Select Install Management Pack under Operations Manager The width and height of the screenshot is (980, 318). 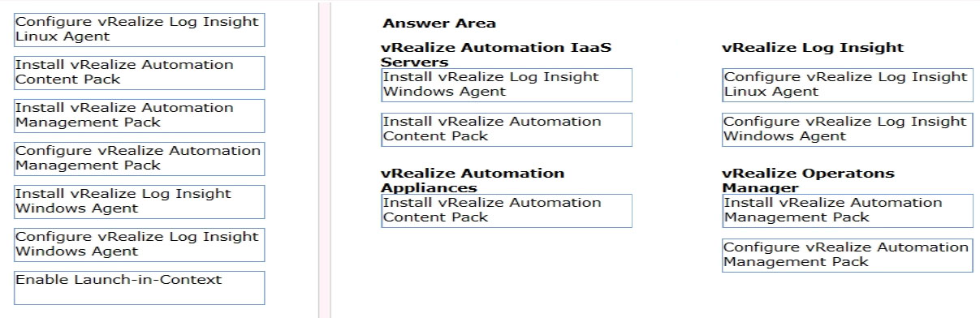848,211
